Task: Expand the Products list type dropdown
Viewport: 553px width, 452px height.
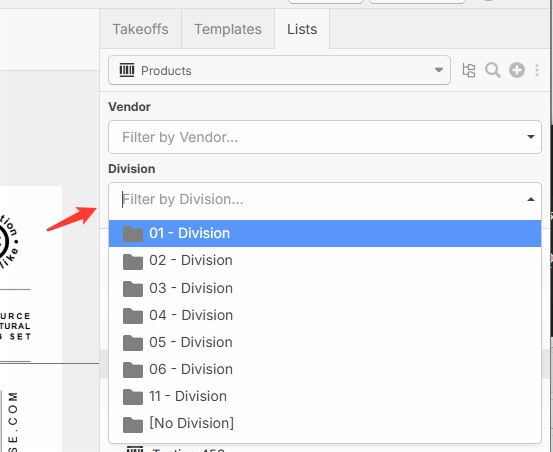Action: pyautogui.click(x=279, y=70)
